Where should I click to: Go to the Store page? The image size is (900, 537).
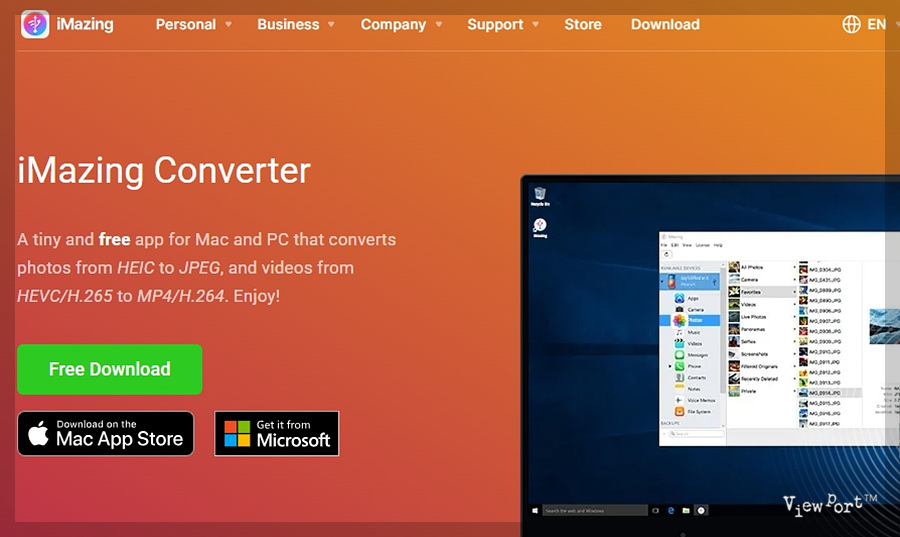pos(583,24)
